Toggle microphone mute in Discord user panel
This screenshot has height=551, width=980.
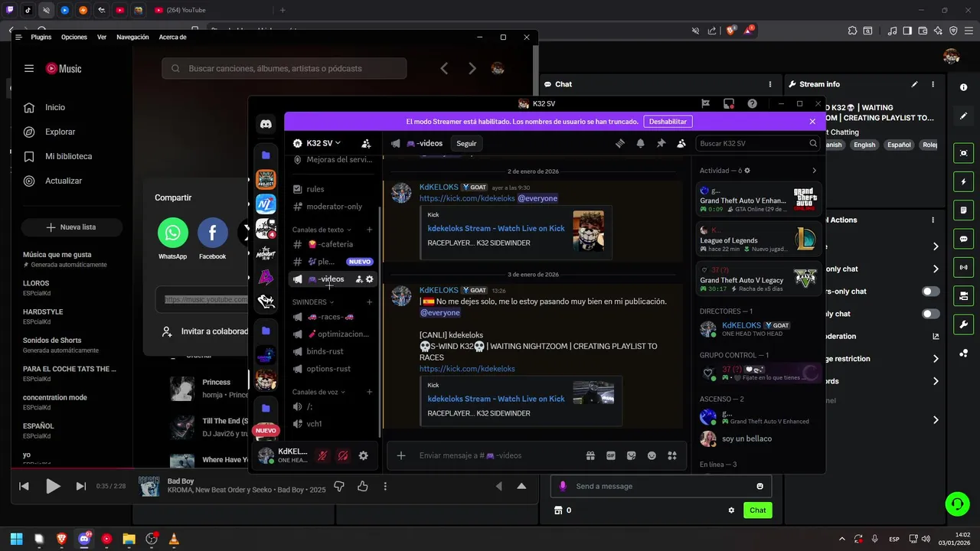[323, 455]
